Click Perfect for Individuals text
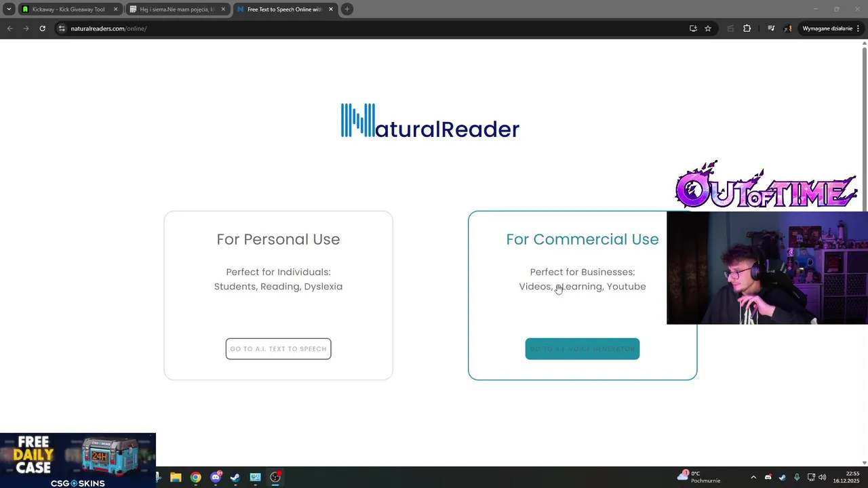868x488 pixels. (278, 272)
